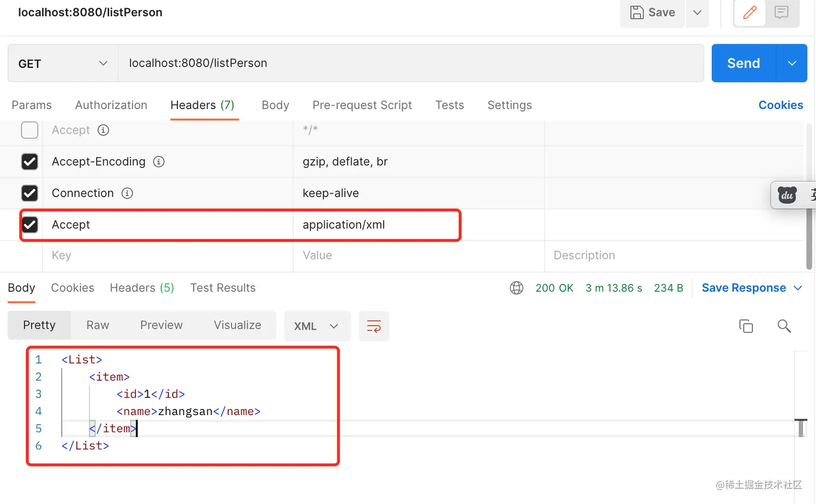Open the response Cookies tab

coord(73,288)
